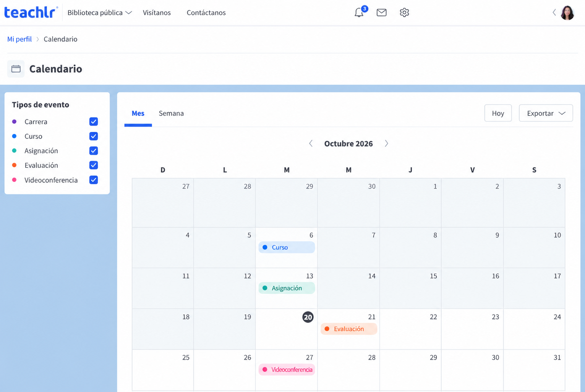This screenshot has width=585, height=392.
Task: Expand the Biblioteca pública menu
Action: [x=100, y=13]
